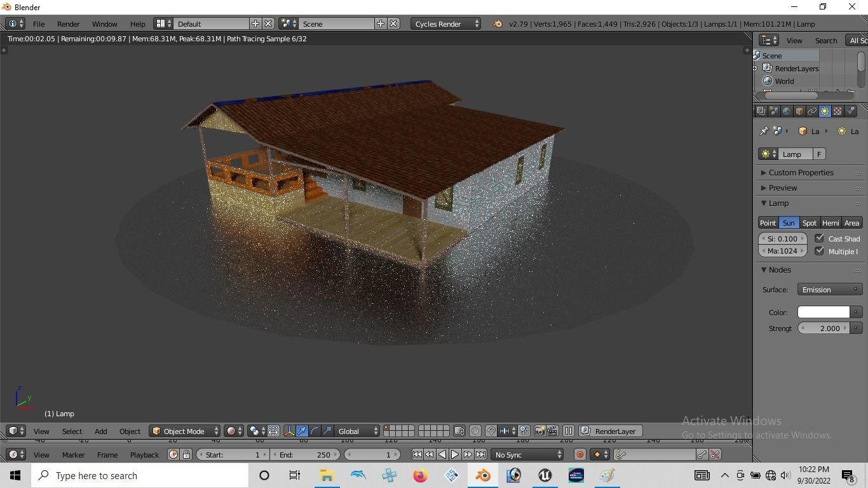This screenshot has width=868, height=488.
Task: Toggle proportional editing mode
Action: coord(475,431)
